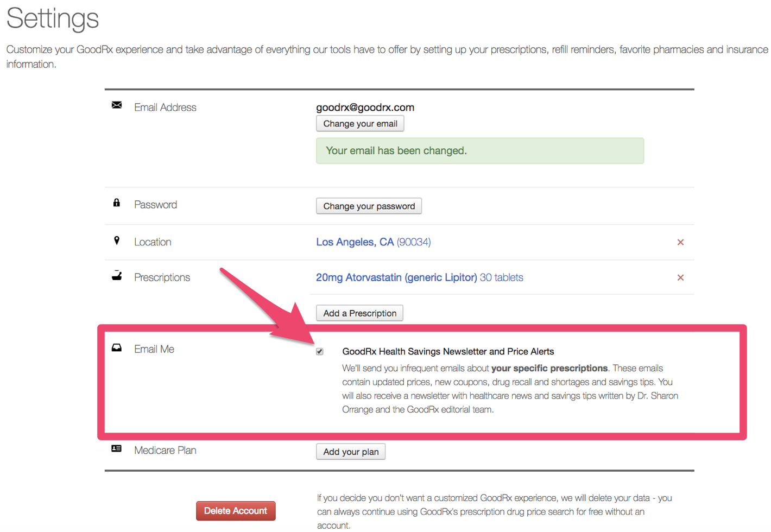Viewport: 771px width, 532px height.
Task: Click the Change your password button
Action: (x=369, y=206)
